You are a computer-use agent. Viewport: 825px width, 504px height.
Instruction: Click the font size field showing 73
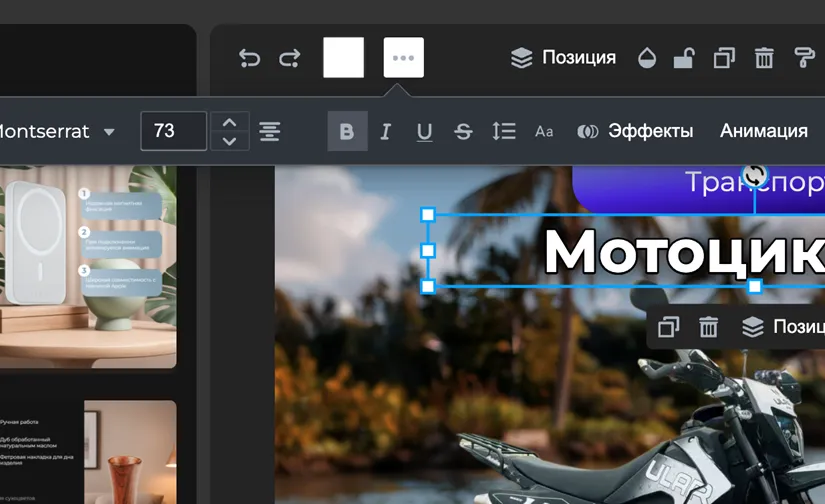pos(173,131)
